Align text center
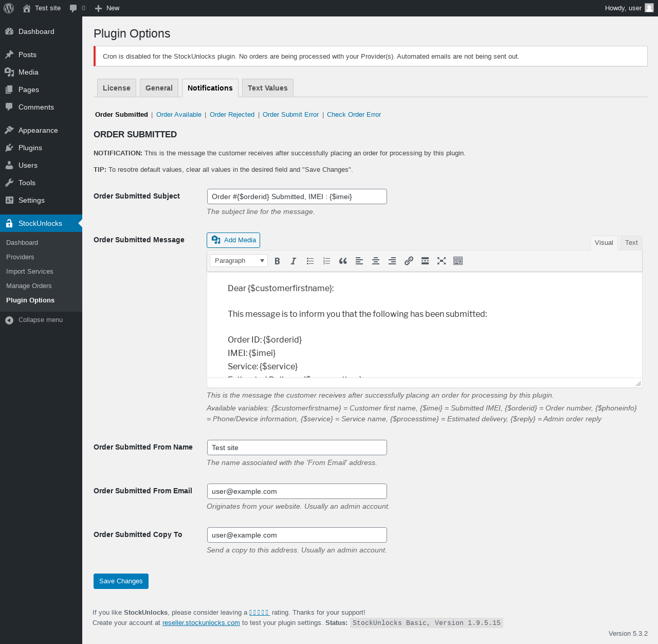The height and width of the screenshot is (644, 658). click(x=376, y=261)
